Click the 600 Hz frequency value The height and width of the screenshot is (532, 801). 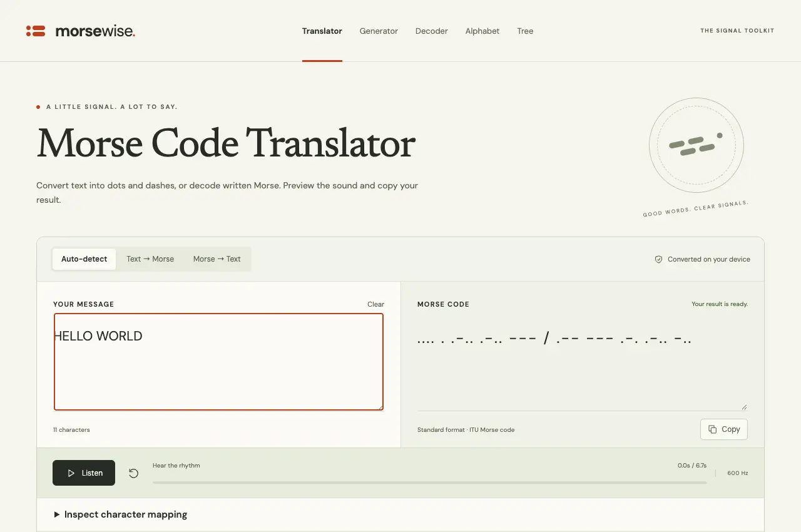tap(737, 473)
